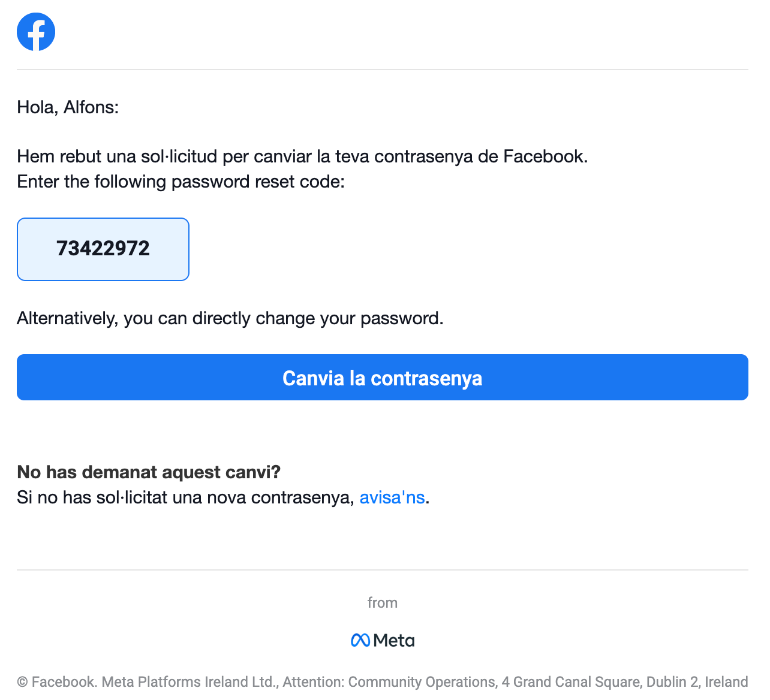Image resolution: width=770 pixels, height=700 pixels.
Task: Click the divider line below Facebook logo
Action: coord(383,70)
